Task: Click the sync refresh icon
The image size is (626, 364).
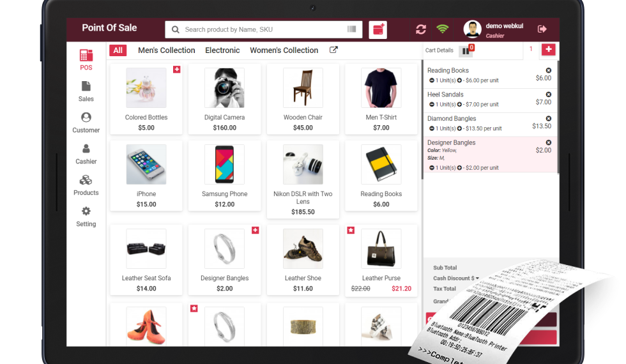Action: click(x=421, y=29)
